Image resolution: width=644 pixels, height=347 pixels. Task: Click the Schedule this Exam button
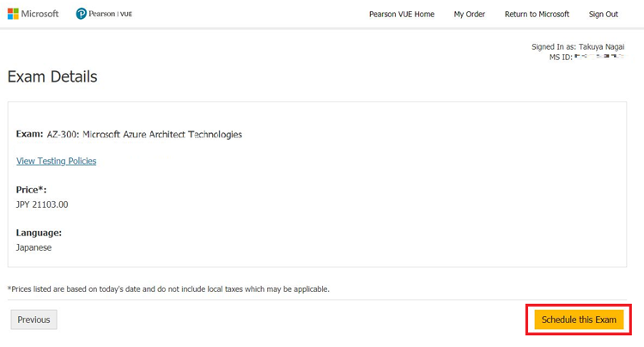coord(579,320)
